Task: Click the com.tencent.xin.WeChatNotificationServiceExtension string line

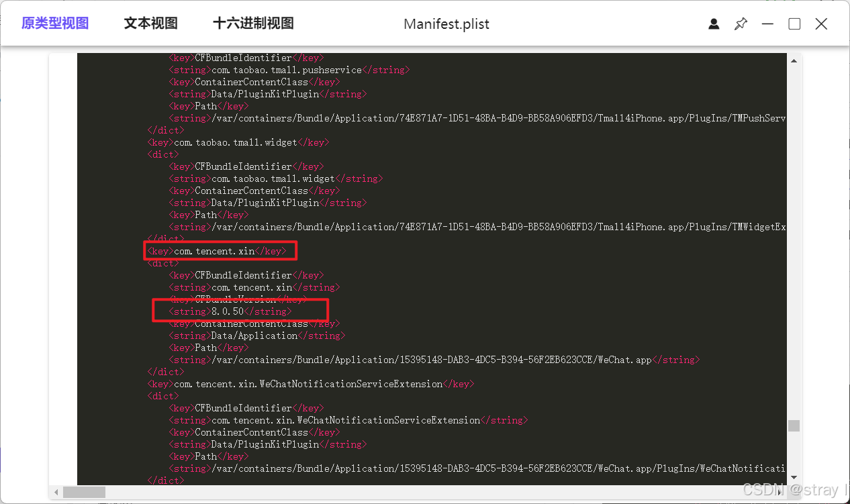Action: click(x=348, y=420)
